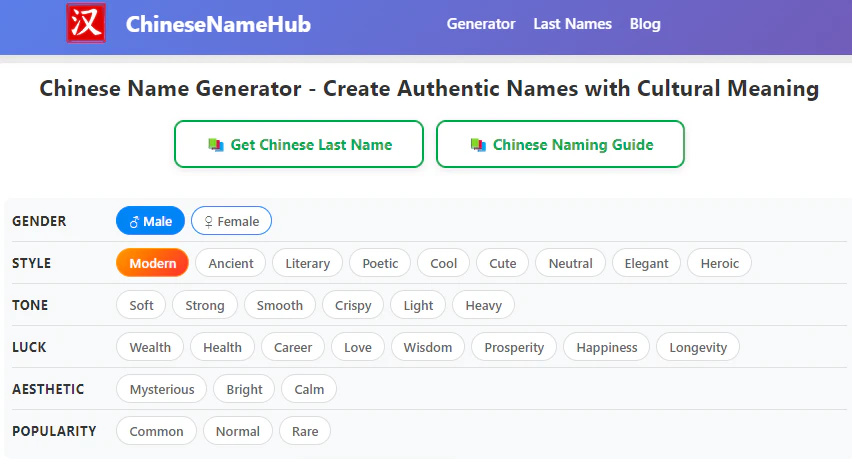Pick Wisdom under Luck
The width and height of the screenshot is (852, 459).
(428, 347)
